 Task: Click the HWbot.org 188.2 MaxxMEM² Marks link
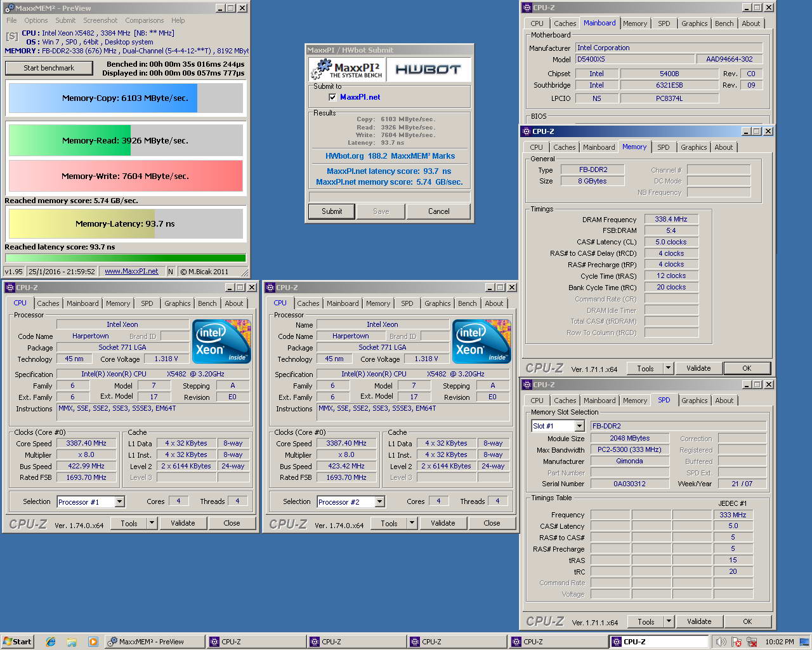pyautogui.click(x=390, y=156)
